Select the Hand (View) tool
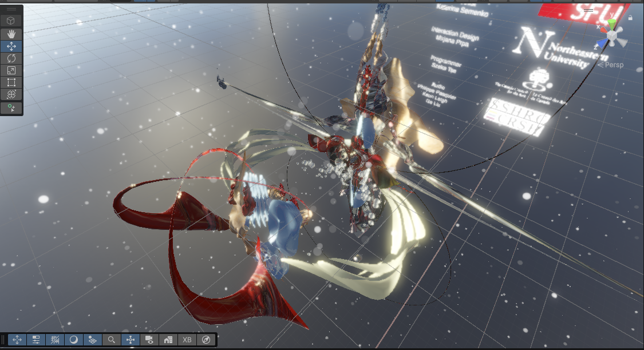 [11, 34]
